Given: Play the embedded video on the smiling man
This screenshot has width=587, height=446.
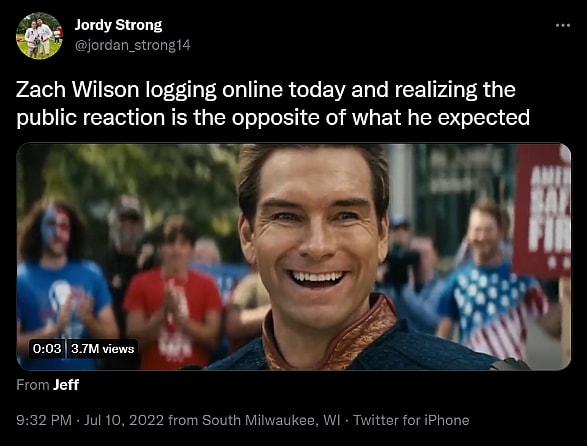Looking at the screenshot, I should 294,257.
